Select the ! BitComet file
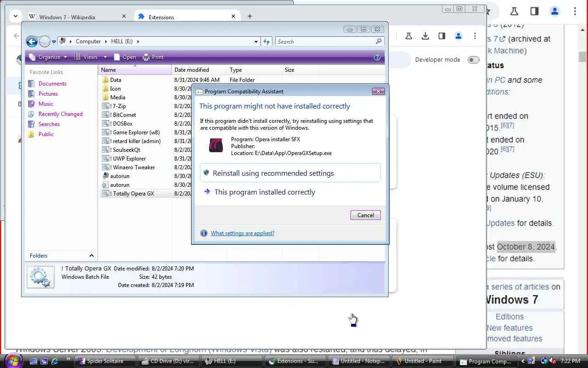 click(x=119, y=115)
